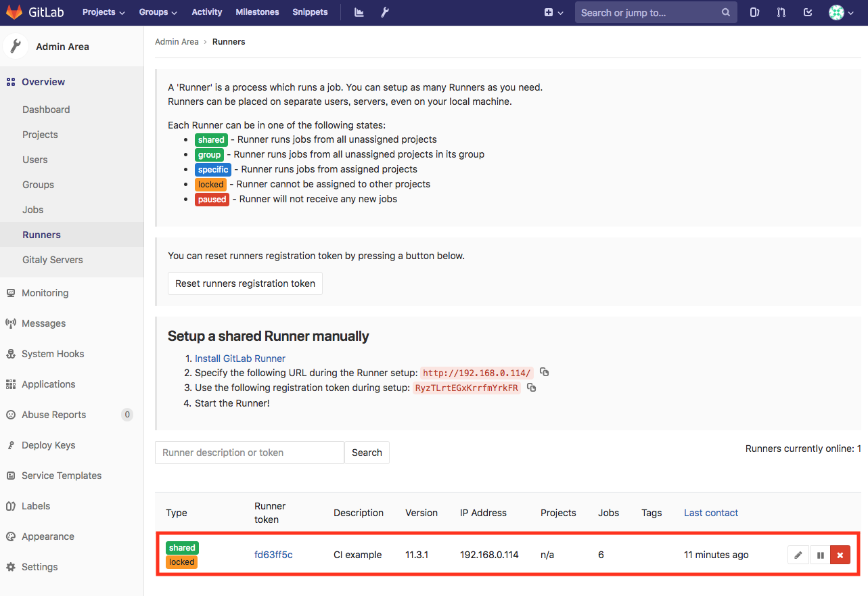The height and width of the screenshot is (596, 868).
Task: Remove the CI example runner
Action: click(x=841, y=554)
